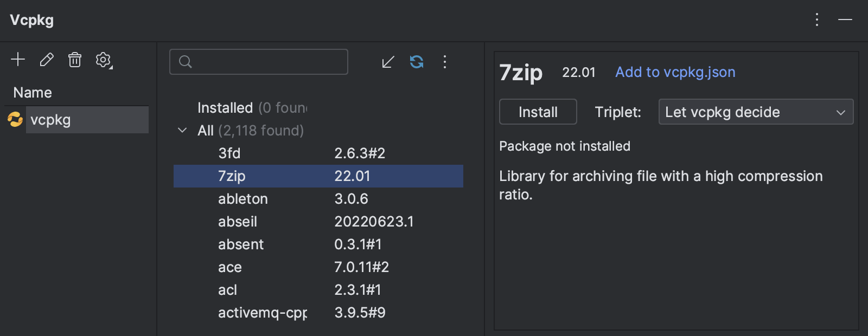The height and width of the screenshot is (336, 868).
Task: Select the All (2,118 found) group
Action: click(x=318, y=131)
